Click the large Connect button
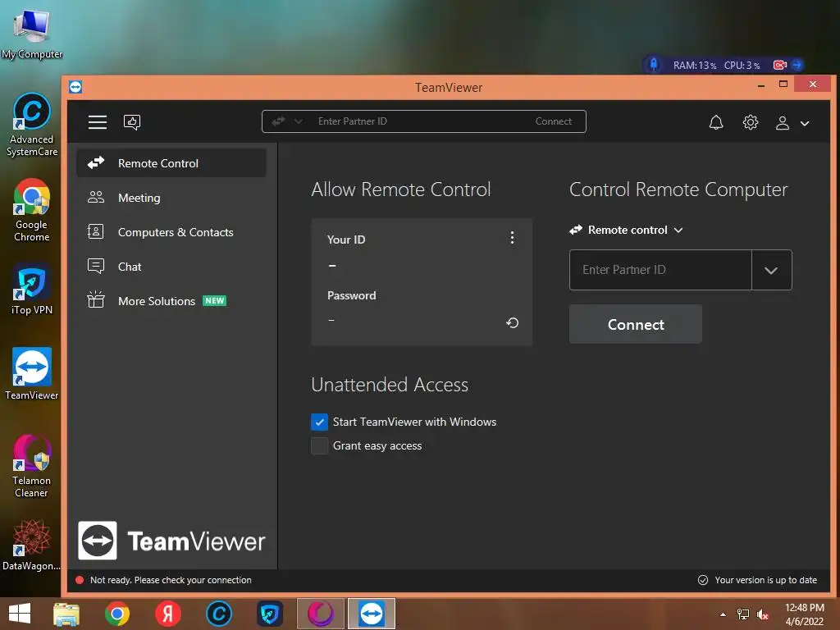This screenshot has width=840, height=630. click(x=636, y=324)
